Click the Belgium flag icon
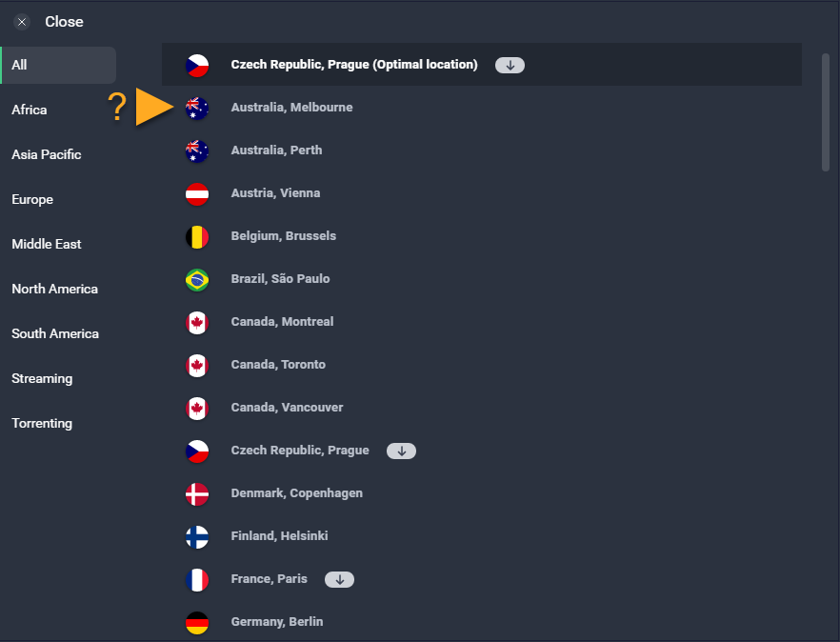 (x=197, y=237)
